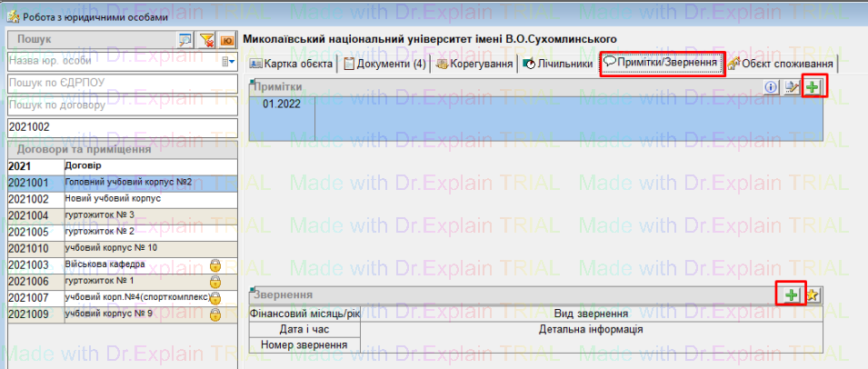Add a new Звернення with green plus
This screenshot has height=369, width=868.
tap(793, 295)
